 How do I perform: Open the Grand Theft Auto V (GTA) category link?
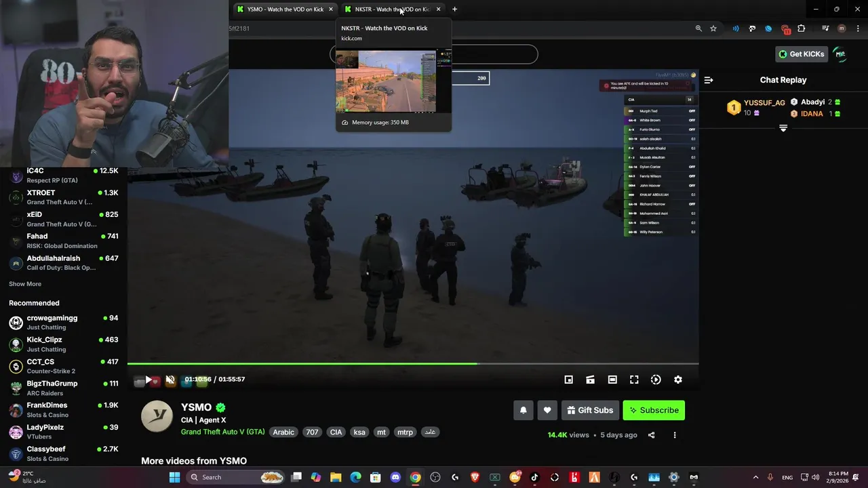click(x=223, y=432)
